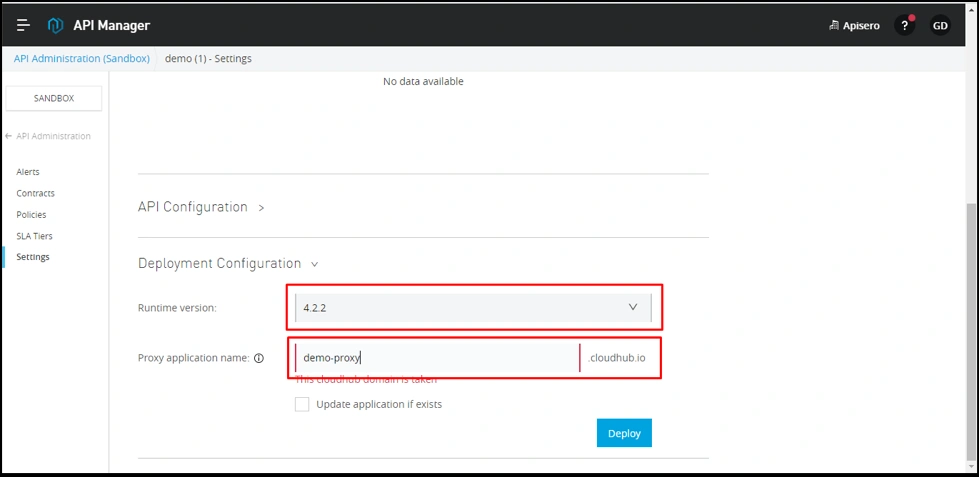Select Settings in the sidebar
The width and height of the screenshot is (979, 477).
coord(33,257)
